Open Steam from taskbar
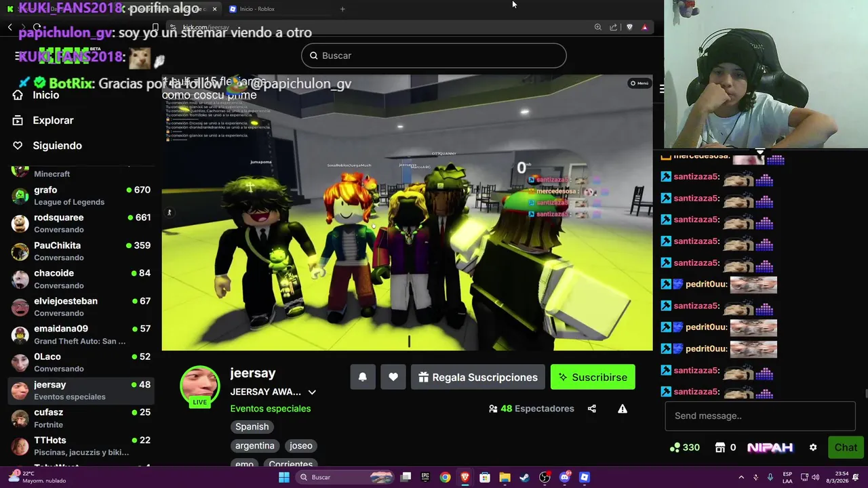868x488 pixels. (524, 477)
